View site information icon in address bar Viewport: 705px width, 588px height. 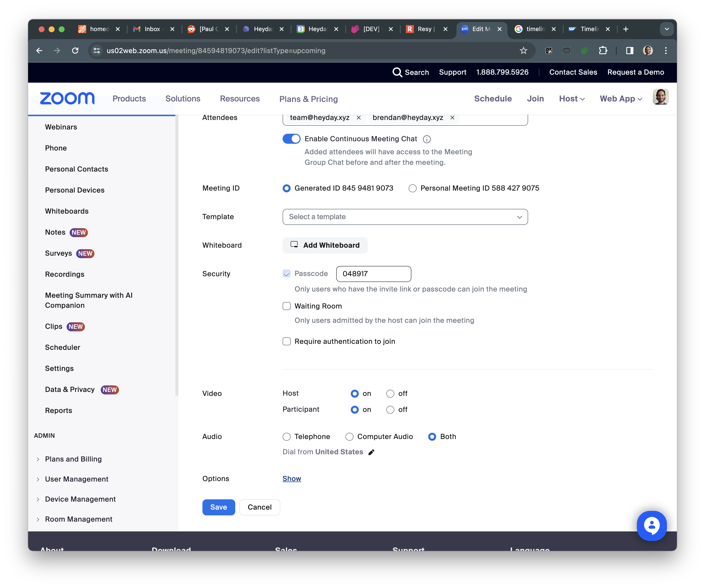(x=97, y=51)
